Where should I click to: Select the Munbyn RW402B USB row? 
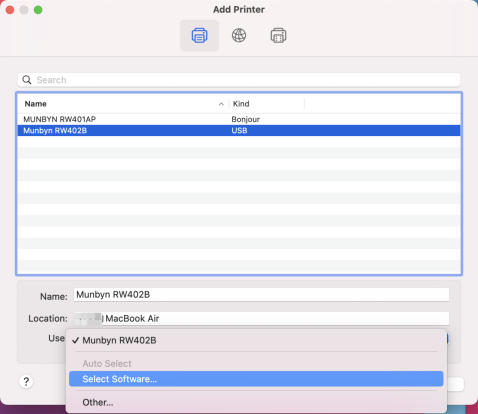(239, 130)
